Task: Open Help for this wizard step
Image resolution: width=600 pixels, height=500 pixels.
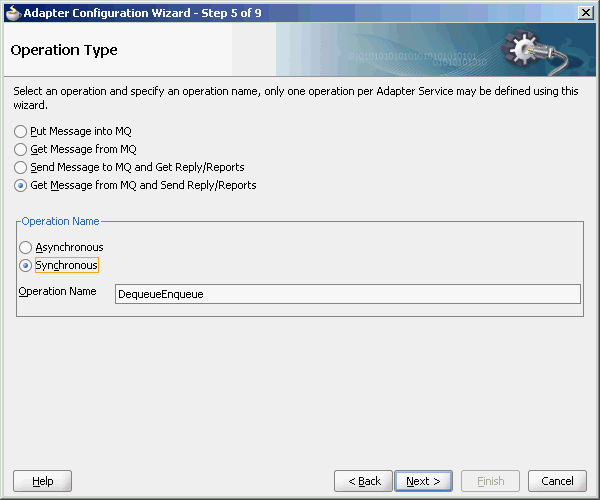Action: tap(43, 481)
